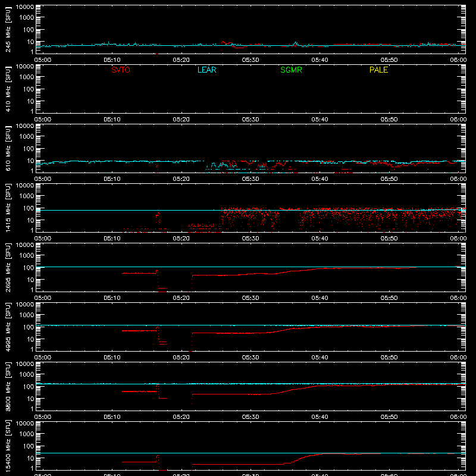Click the 05:50 time label under 2695 MHz plot
This screenshot has width=476, height=476.
pos(389,298)
